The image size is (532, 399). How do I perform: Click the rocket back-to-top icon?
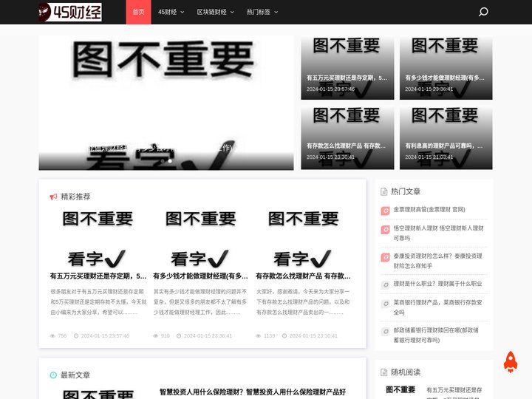pyautogui.click(x=511, y=362)
